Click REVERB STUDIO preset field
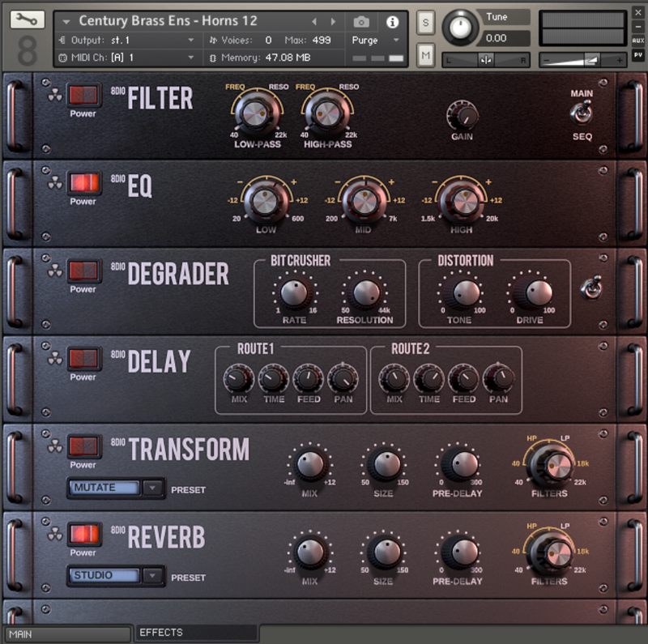The image size is (648, 644). click(104, 575)
